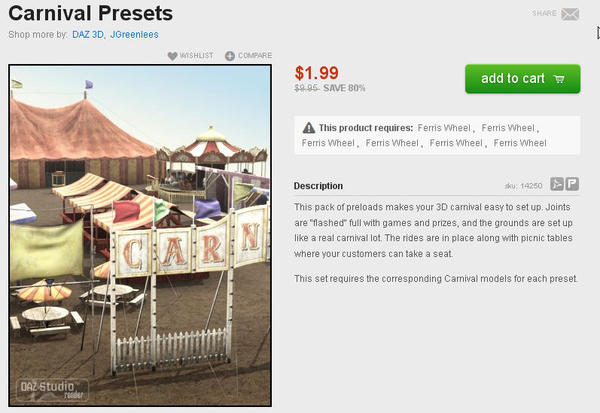Open second Ferris Wheel link in bottom row
This screenshot has width=600, height=413.
click(392, 143)
